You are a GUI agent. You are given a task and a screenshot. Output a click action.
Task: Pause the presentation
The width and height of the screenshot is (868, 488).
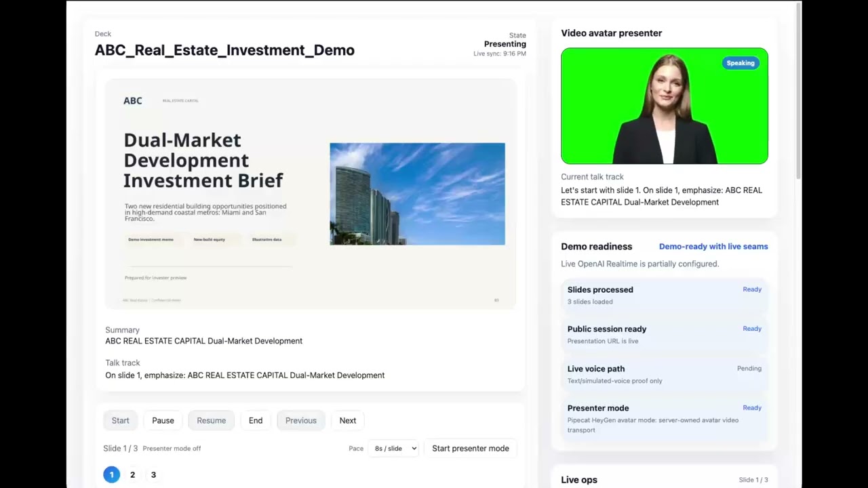pos(163,420)
